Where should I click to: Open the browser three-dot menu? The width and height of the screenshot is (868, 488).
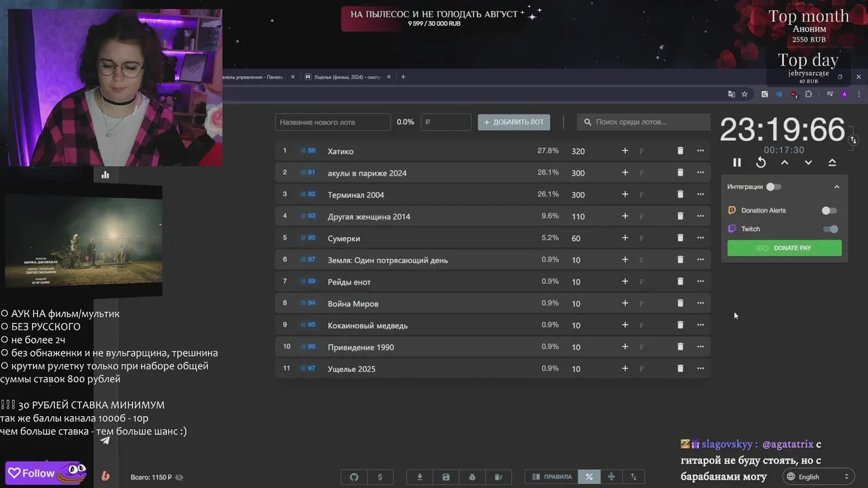click(859, 94)
